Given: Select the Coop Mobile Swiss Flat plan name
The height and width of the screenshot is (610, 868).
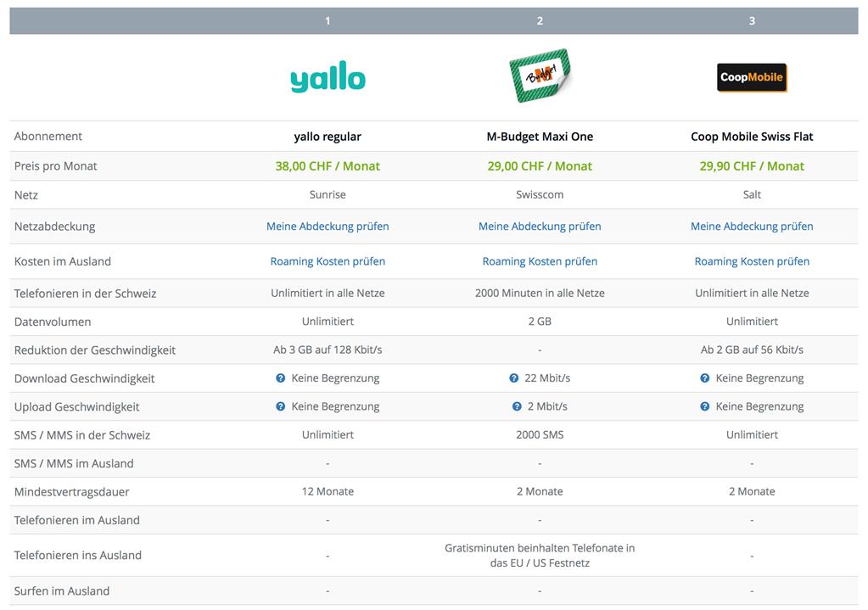Looking at the screenshot, I should [752, 137].
